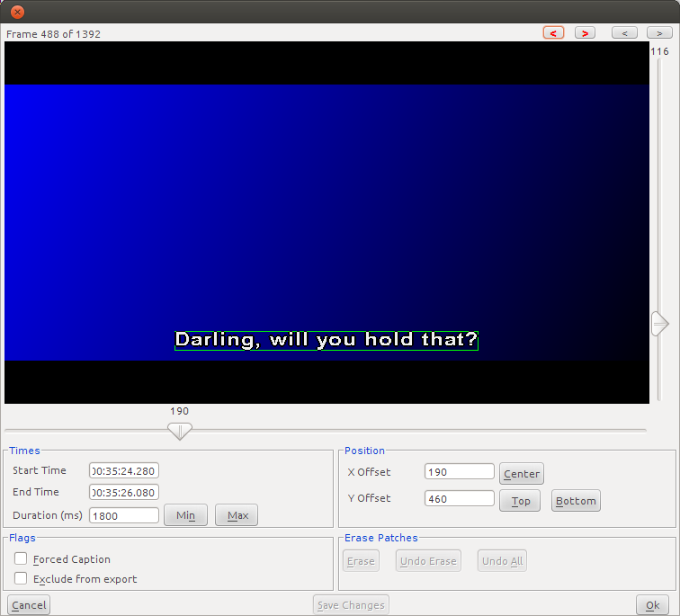Viewport: 680px width, 616px height.
Task: Click the Duration (ms) field
Action: pos(124,516)
